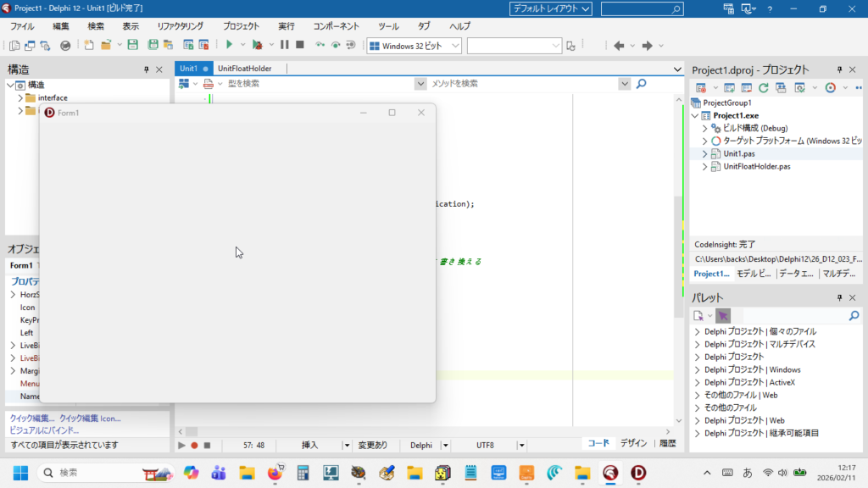868x488 pixels.
Task: Click the green Run button in toolbar
Action: click(229, 45)
